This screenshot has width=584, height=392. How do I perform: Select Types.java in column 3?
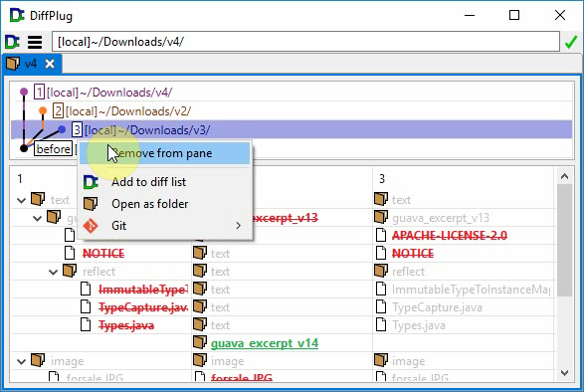click(x=419, y=325)
